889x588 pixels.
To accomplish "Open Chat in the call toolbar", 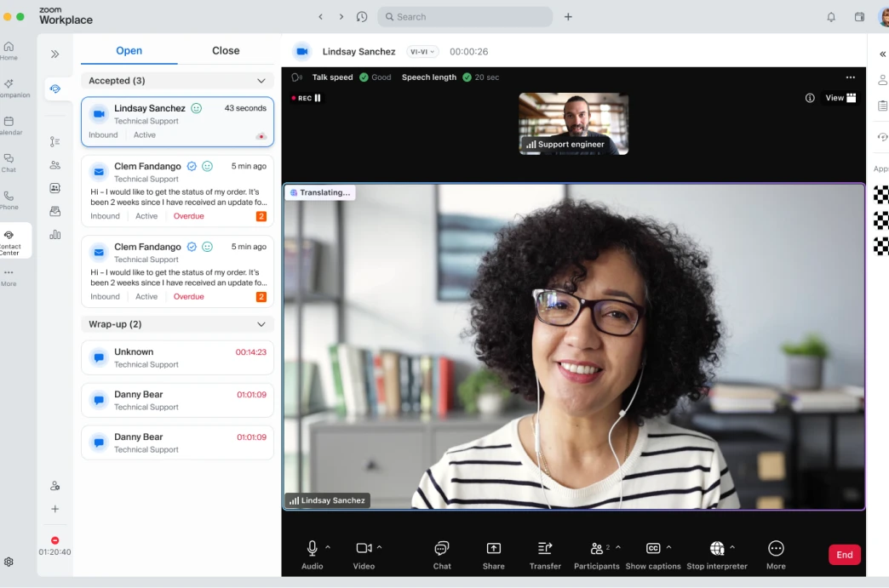I will (x=442, y=555).
